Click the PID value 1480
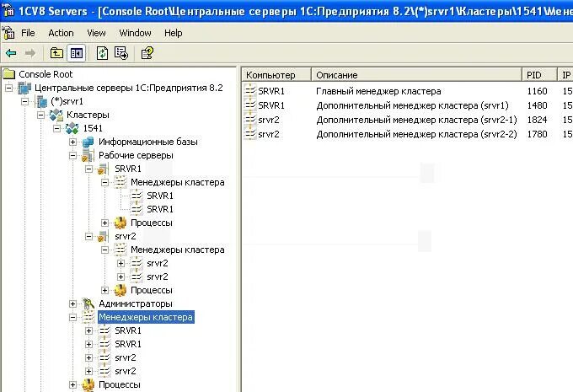The width and height of the screenshot is (573, 392). click(x=537, y=105)
